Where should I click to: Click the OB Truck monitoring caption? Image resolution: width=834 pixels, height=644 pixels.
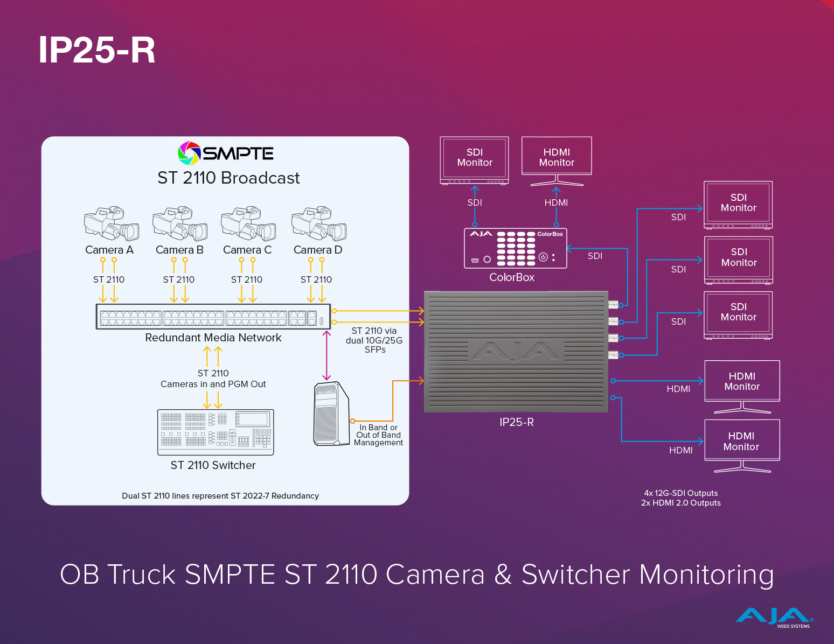pyautogui.click(x=417, y=574)
